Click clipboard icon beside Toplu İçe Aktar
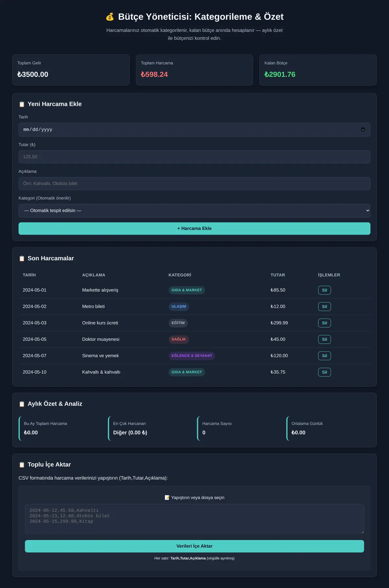The image size is (389, 588). [22, 465]
